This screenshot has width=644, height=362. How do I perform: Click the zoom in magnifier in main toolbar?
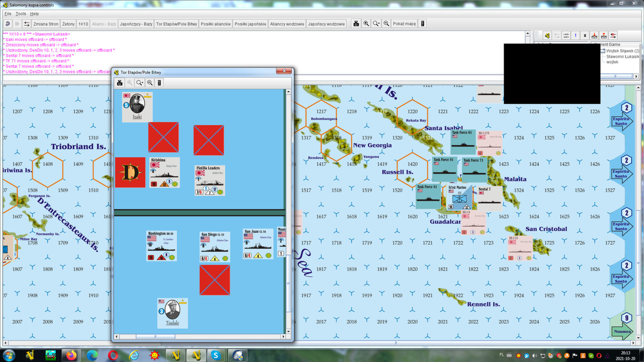366,24
